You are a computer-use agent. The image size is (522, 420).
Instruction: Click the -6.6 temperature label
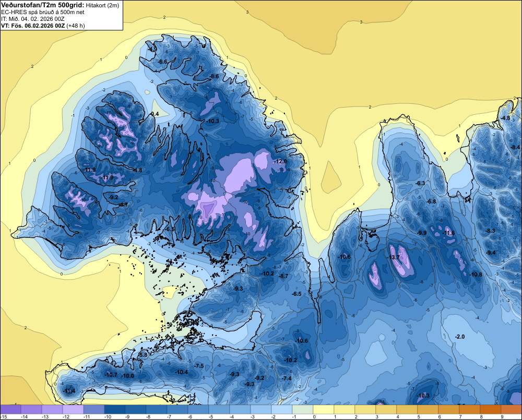click(x=162, y=62)
